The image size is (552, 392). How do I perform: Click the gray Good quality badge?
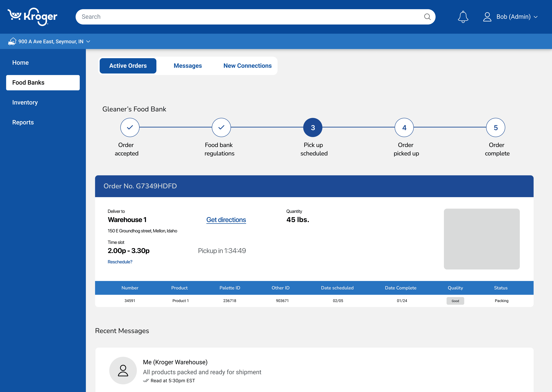(x=455, y=301)
